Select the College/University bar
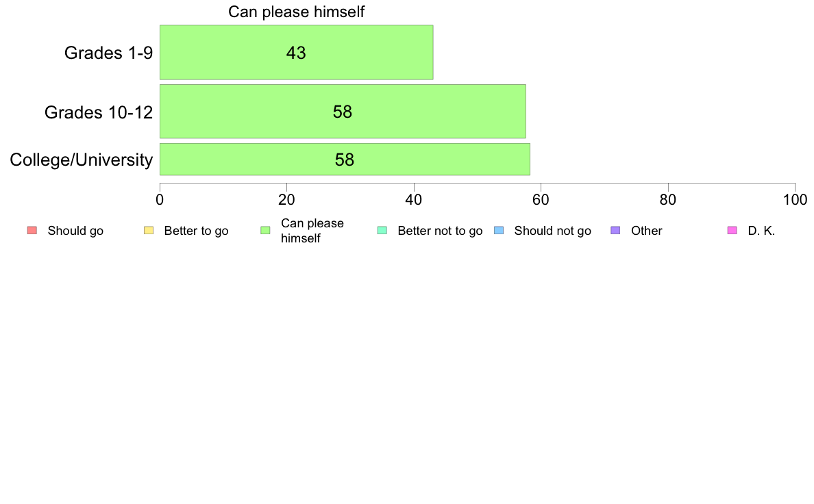The height and width of the screenshot is (504, 814). tap(345, 160)
